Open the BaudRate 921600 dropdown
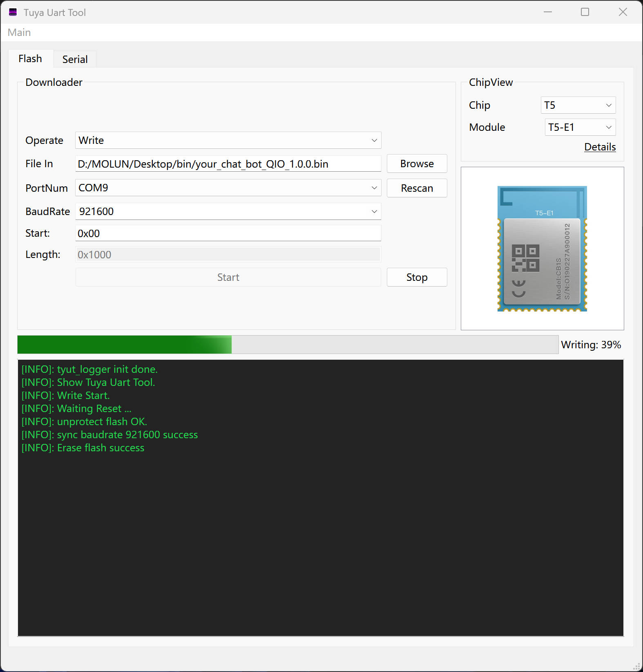The image size is (643, 672). pos(228,211)
